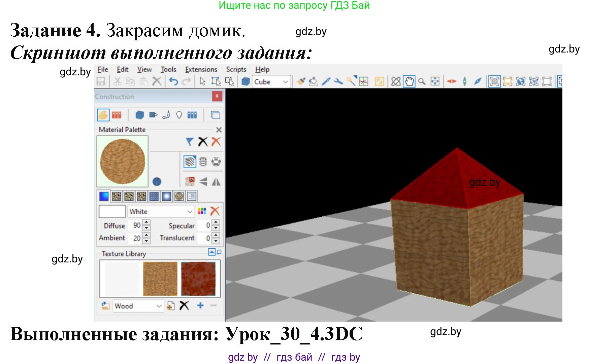Toggle the hand pan tool
This screenshot has height=364, width=589.
click(409, 81)
